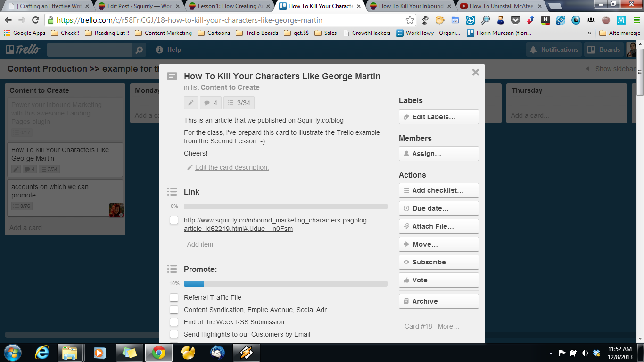This screenshot has height=362, width=644.
Task: Click the comments badge showing 4
Action: [x=211, y=103]
